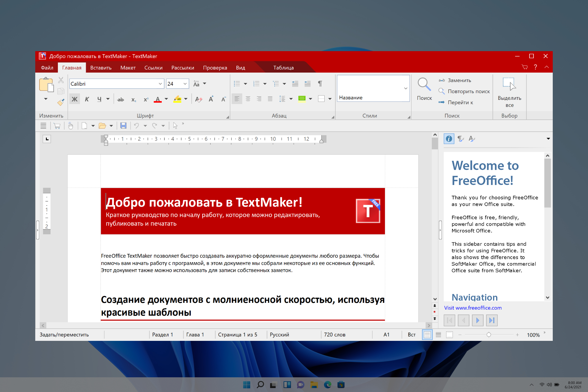Click the Format Painter brush icon
The height and width of the screenshot is (392, 588).
coord(61,102)
